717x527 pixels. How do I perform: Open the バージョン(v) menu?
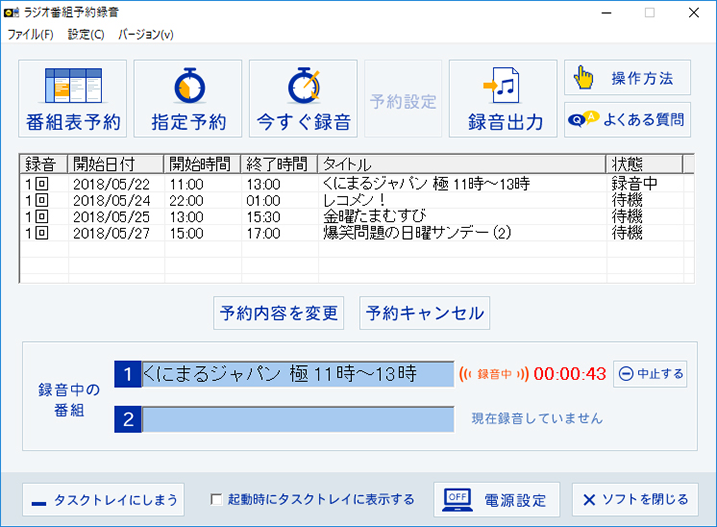(146, 34)
